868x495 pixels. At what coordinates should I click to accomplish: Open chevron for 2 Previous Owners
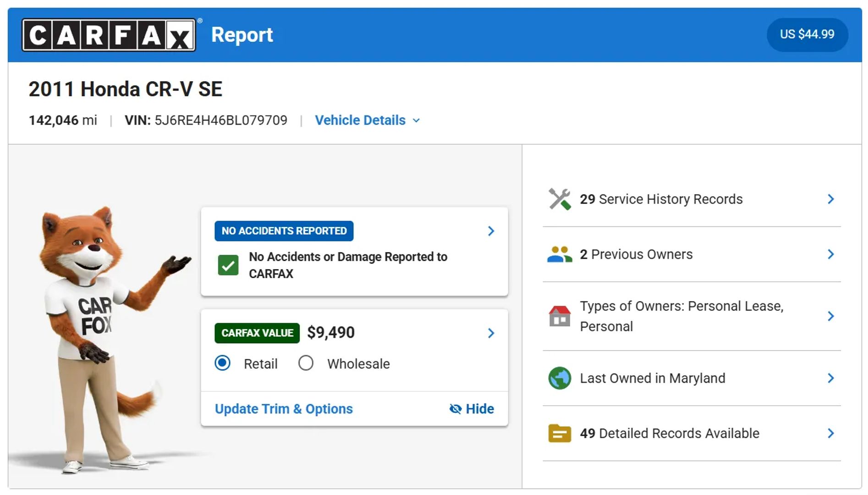831,254
